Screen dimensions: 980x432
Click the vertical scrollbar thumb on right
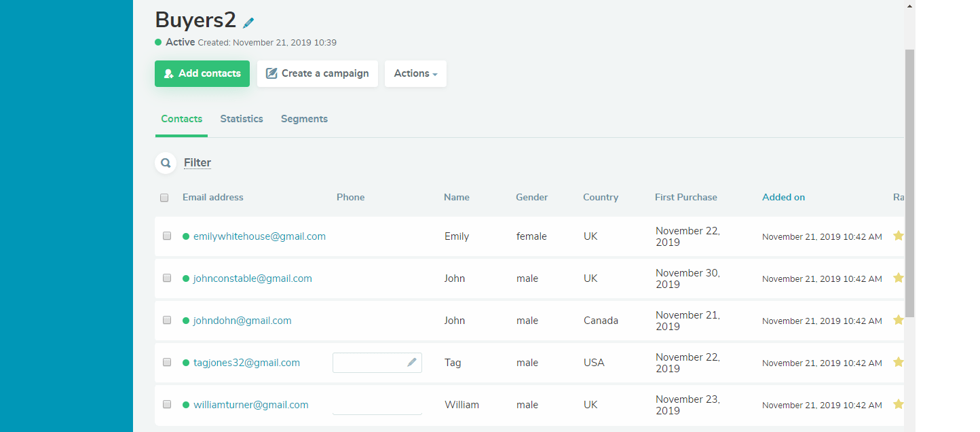coord(909,183)
